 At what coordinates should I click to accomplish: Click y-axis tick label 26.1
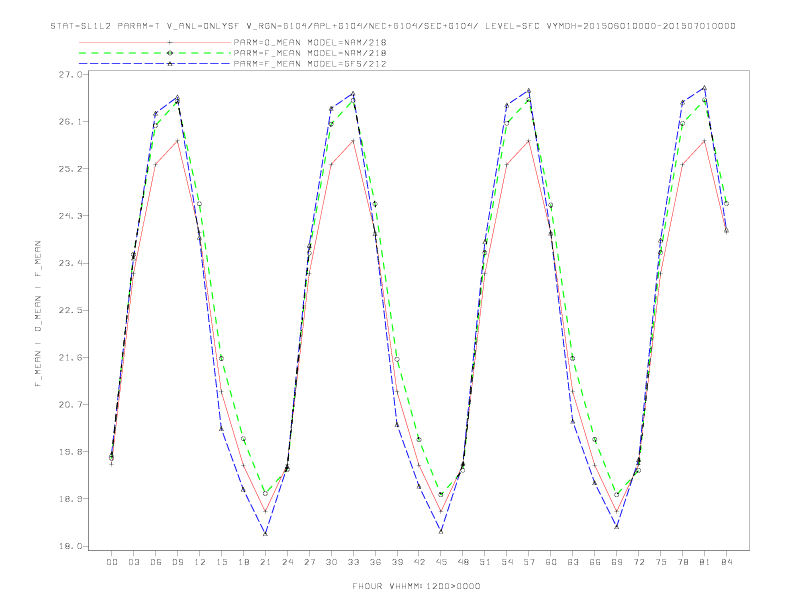(70, 122)
